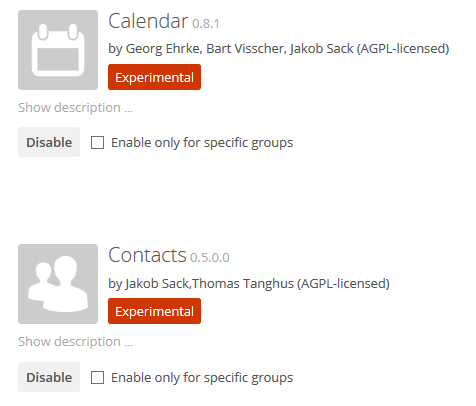Tick the Contacts specific-groups checkbox
Screen dimensions: 476x406
(97, 378)
